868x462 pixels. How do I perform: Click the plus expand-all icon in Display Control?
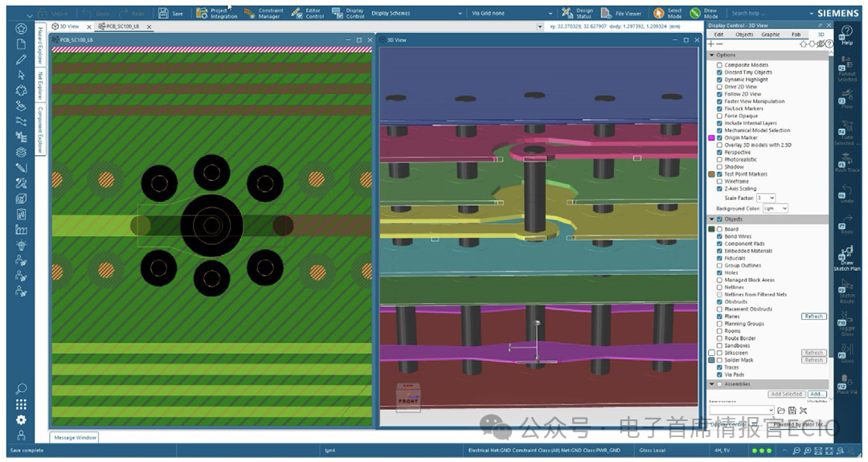click(x=711, y=43)
